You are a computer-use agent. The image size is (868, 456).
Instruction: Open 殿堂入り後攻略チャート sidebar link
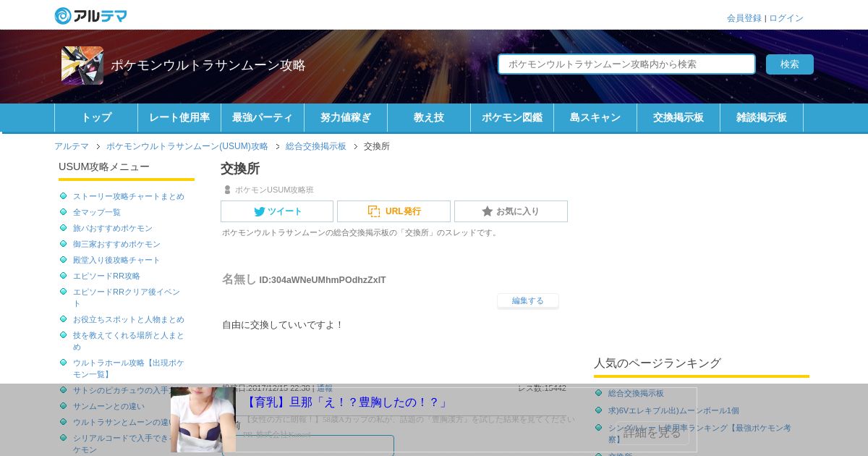pyautogui.click(x=116, y=260)
